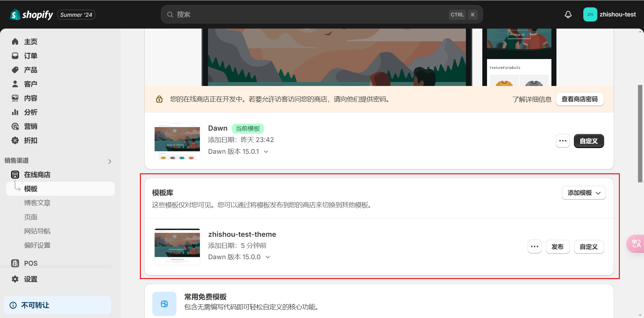This screenshot has width=644, height=318.
Task: Expand the 销售渠道 sales channels chevron
Action: 110,162
